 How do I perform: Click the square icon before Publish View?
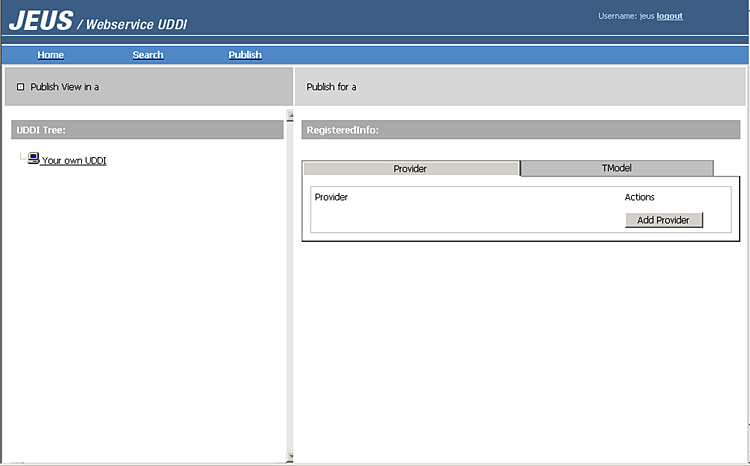point(20,87)
